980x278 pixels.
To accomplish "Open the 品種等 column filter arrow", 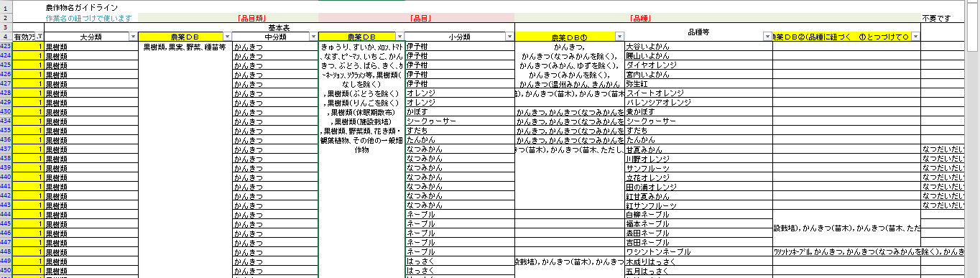I will click(767, 37).
